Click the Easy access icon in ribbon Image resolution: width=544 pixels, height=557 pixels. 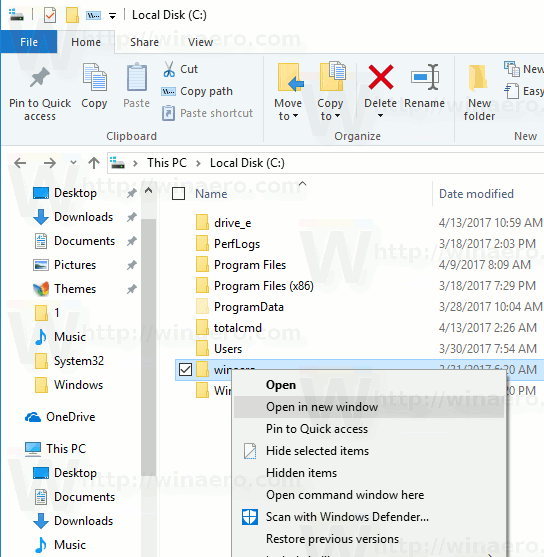coord(512,91)
